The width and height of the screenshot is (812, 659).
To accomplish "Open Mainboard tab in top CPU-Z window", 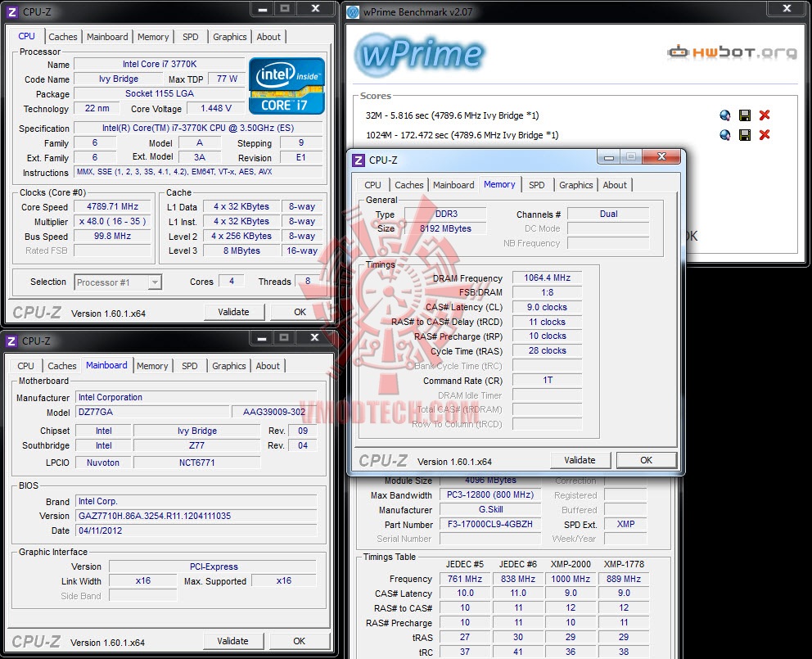I will 107,37.
